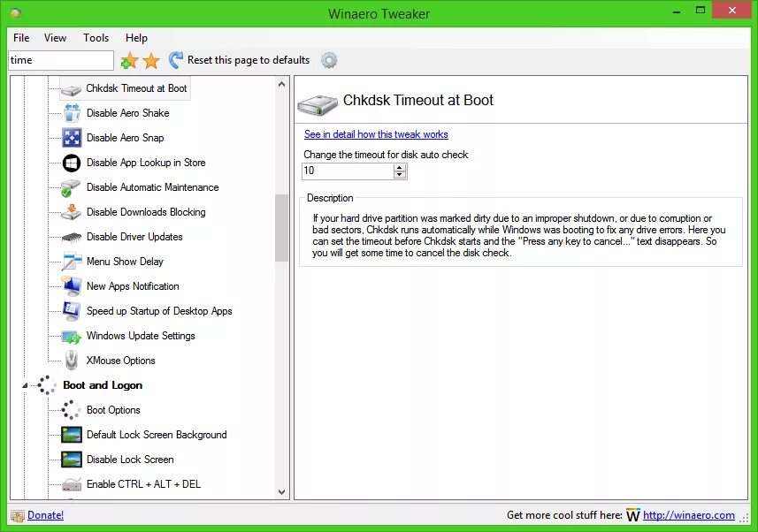This screenshot has height=532, width=758.
Task: Click the donate icon in status bar
Action: pos(18,516)
